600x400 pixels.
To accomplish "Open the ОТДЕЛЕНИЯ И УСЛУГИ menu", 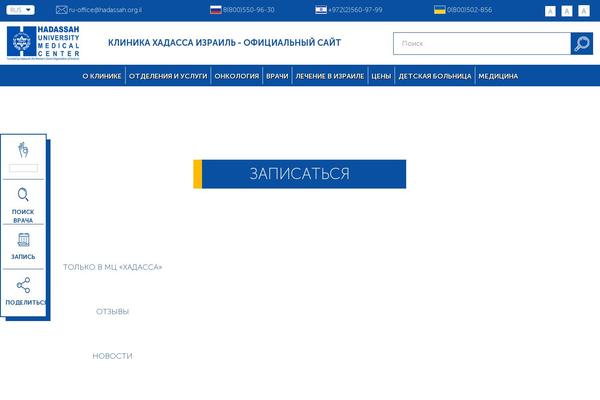I will [168, 76].
